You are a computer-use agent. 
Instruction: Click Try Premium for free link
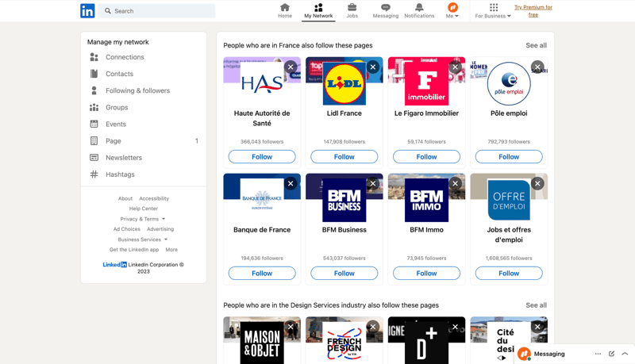[533, 11]
